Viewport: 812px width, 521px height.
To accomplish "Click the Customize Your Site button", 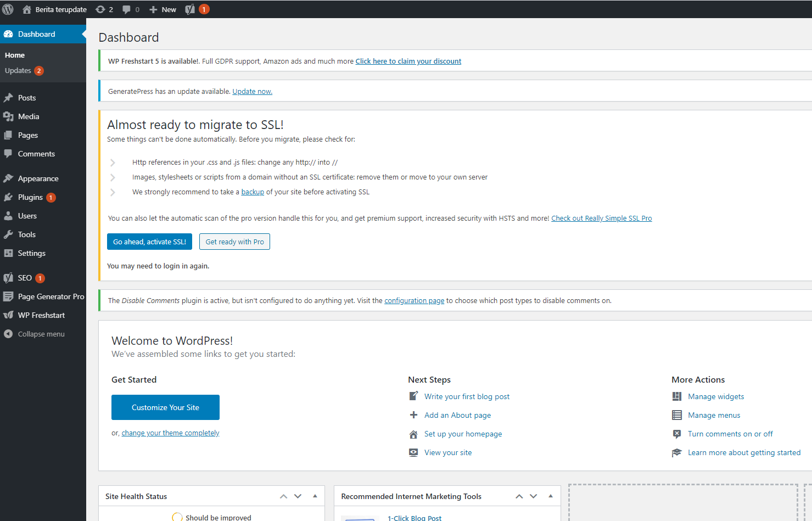I will point(165,407).
